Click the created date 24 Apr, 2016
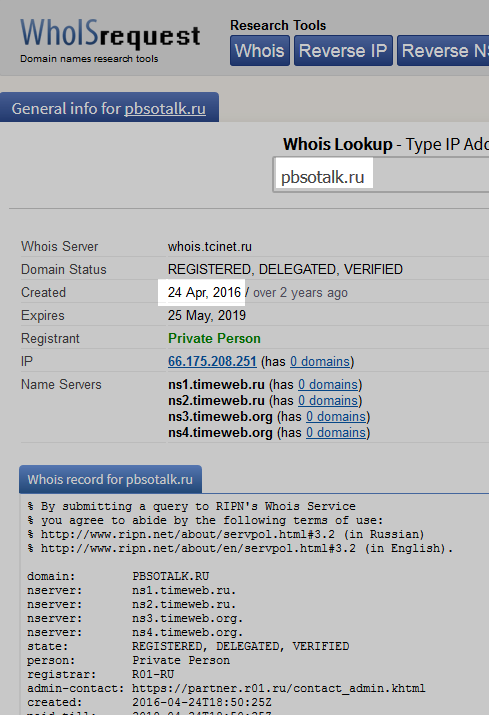 point(204,292)
